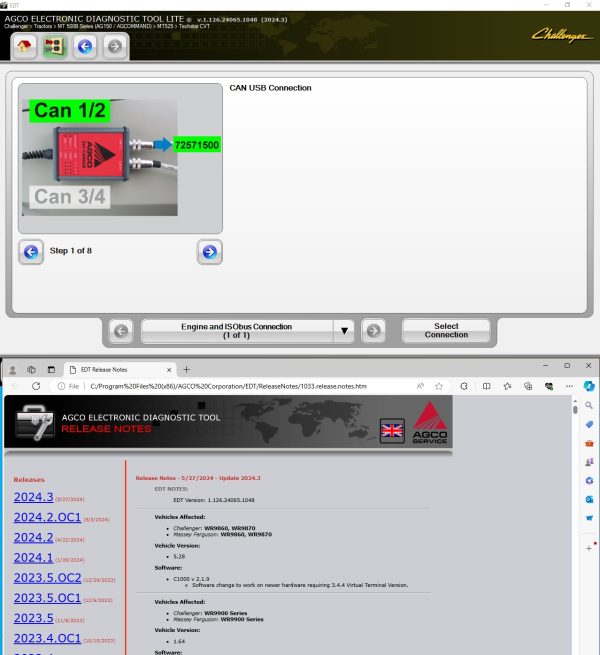Click Browser essentials heart icon
Viewport: 600px width, 655px height.
549,386
